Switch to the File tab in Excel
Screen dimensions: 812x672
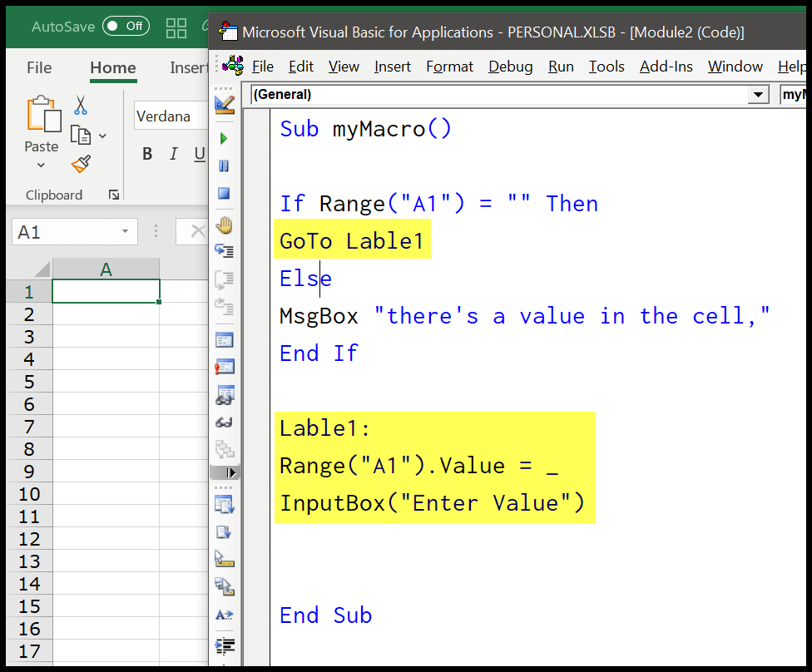click(39, 68)
